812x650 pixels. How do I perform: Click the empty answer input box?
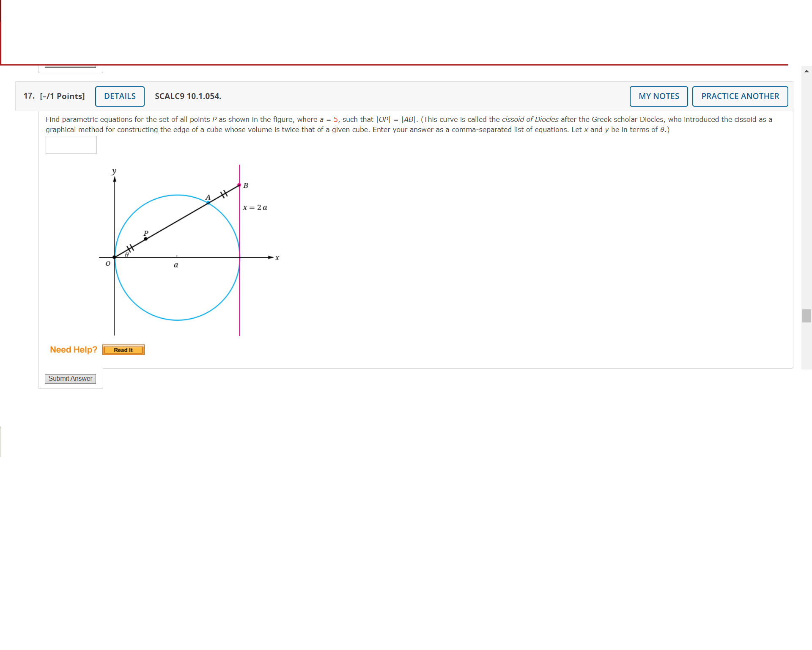71,145
